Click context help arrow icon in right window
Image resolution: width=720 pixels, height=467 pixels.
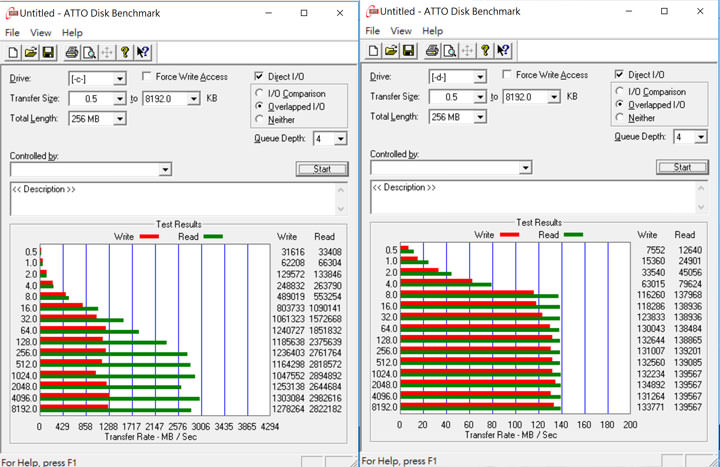503,51
